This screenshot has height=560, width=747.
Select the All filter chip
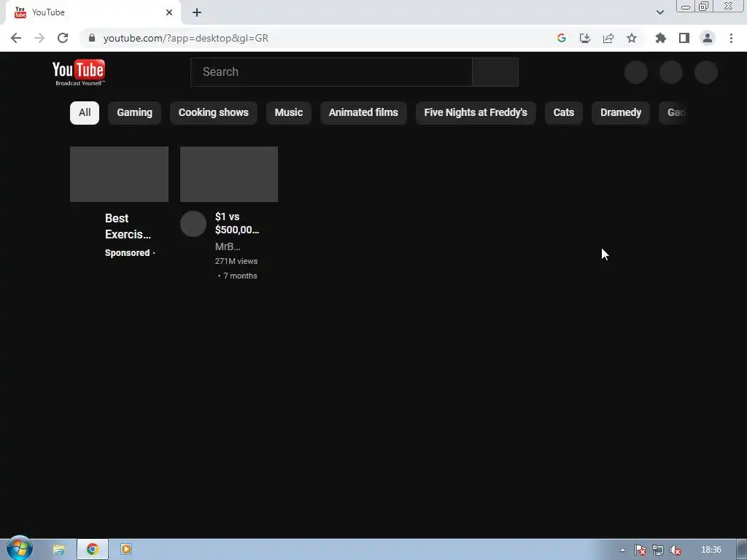(x=85, y=113)
